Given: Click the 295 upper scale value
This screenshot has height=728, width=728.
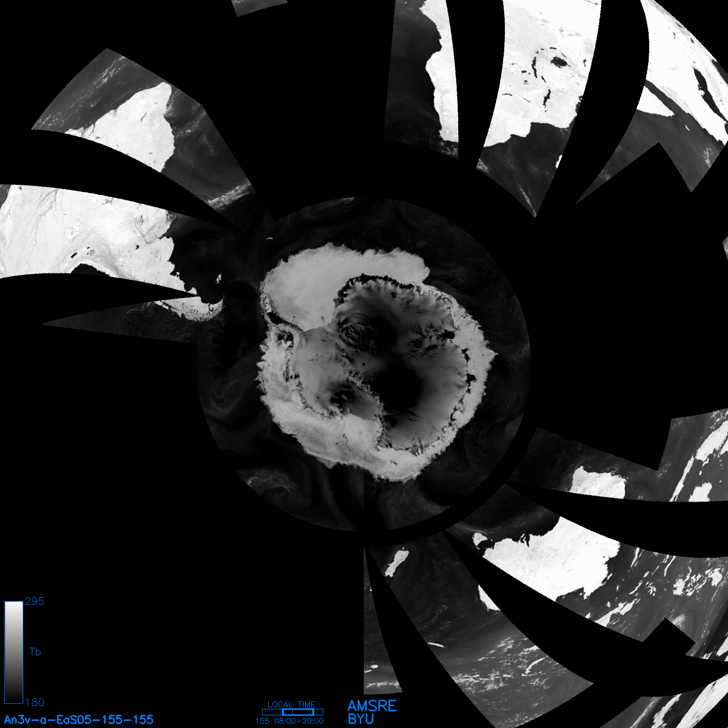Looking at the screenshot, I should (x=34, y=601).
